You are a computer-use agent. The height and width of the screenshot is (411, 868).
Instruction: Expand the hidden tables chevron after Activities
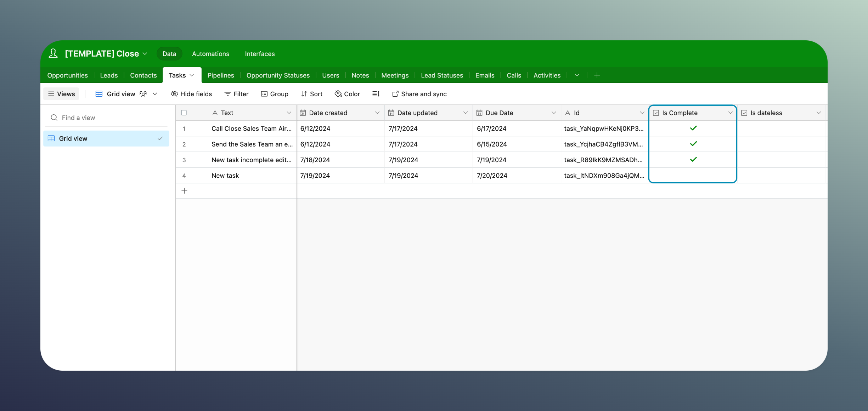click(577, 75)
